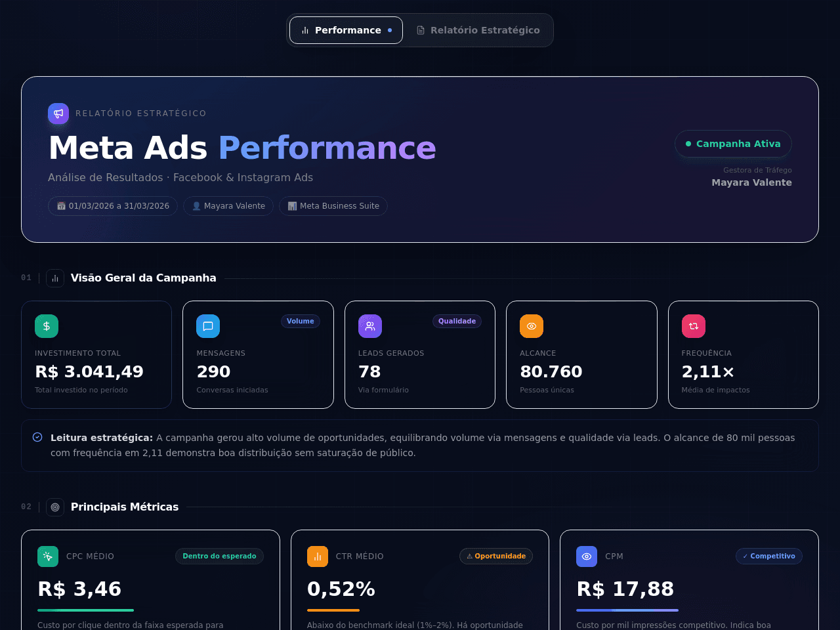Click the green dollar icon on Investimento Total
This screenshot has width=840, height=630.
pos(47,326)
